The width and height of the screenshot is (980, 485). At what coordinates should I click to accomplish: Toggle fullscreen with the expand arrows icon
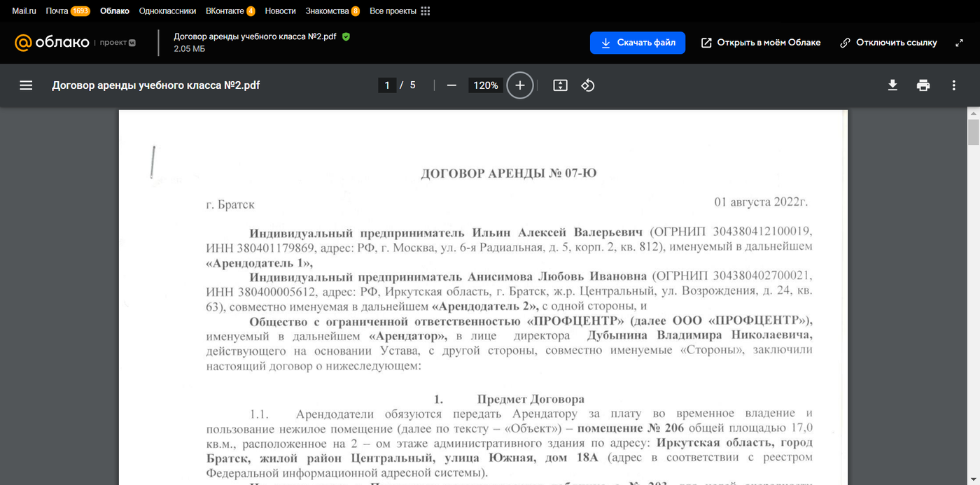pyautogui.click(x=959, y=43)
